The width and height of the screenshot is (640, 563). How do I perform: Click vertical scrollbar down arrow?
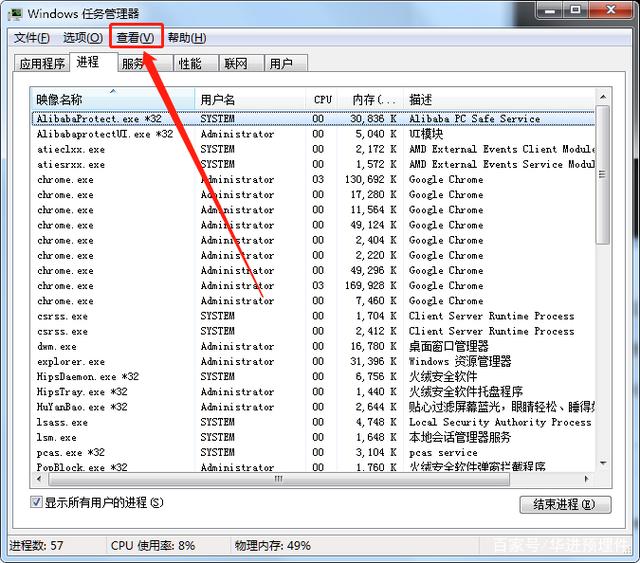coord(603,463)
